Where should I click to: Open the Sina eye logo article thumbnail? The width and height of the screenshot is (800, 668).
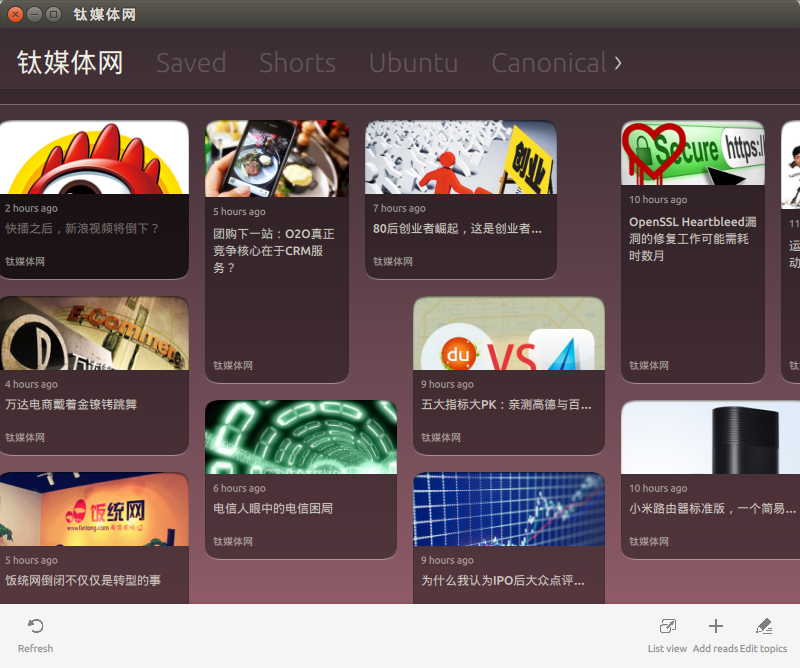(x=94, y=157)
